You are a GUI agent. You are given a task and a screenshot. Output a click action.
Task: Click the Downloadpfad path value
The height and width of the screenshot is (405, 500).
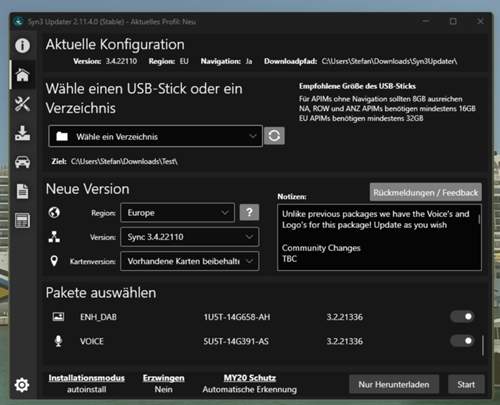pos(389,61)
